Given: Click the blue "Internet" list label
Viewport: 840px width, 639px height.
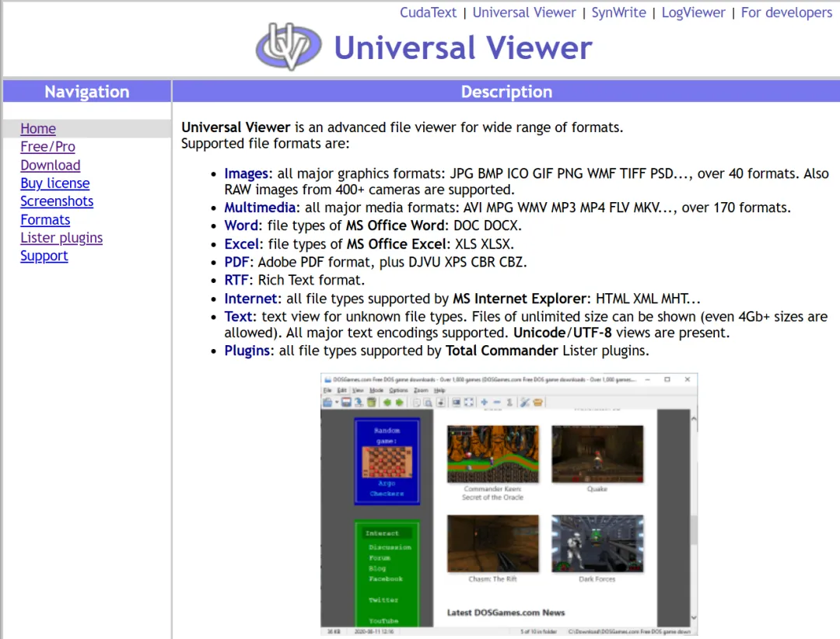Looking at the screenshot, I should point(250,299).
